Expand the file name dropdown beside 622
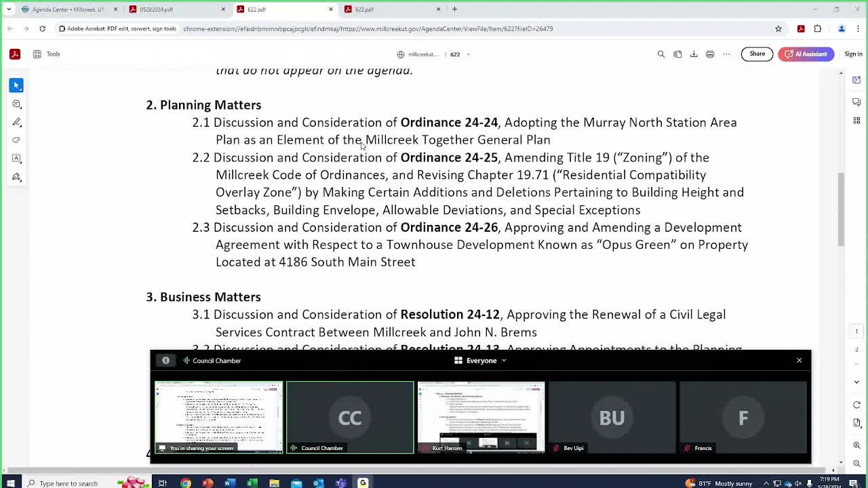Image resolution: width=868 pixels, height=488 pixels. coord(468,54)
